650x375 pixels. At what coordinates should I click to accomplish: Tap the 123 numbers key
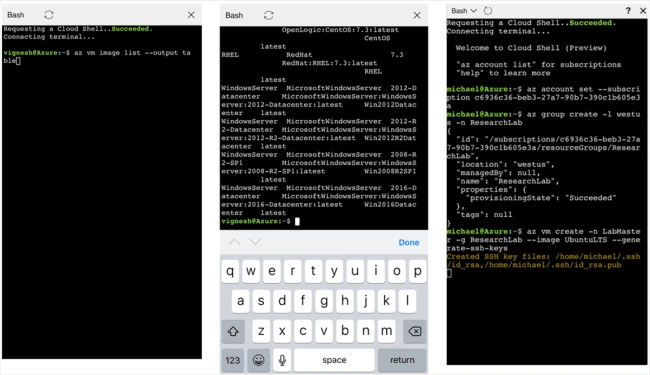tap(233, 360)
